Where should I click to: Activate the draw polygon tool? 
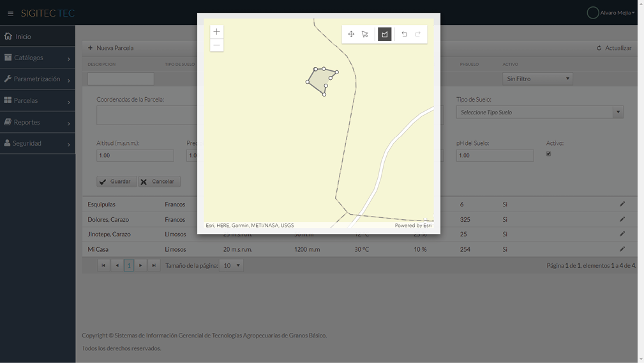pos(384,35)
